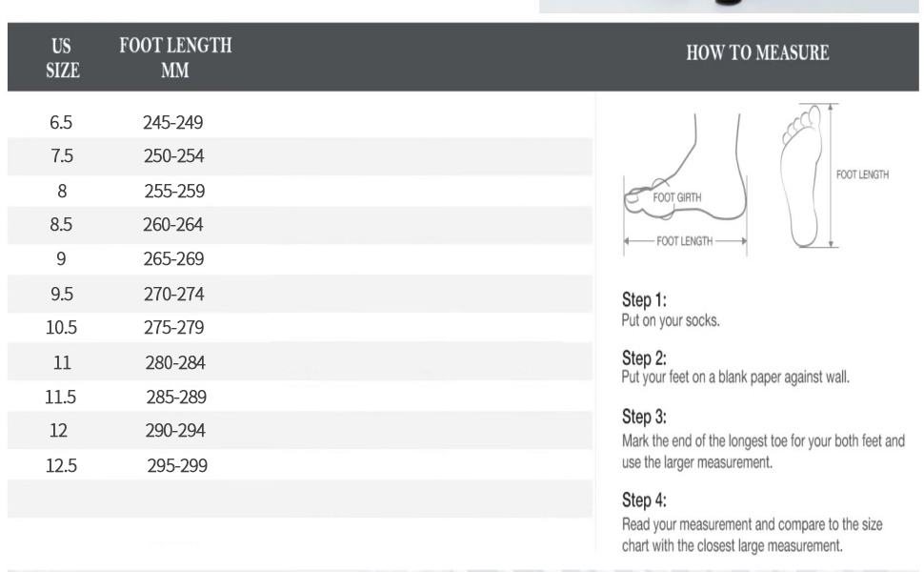Select the US SIZE column header

(x=62, y=58)
